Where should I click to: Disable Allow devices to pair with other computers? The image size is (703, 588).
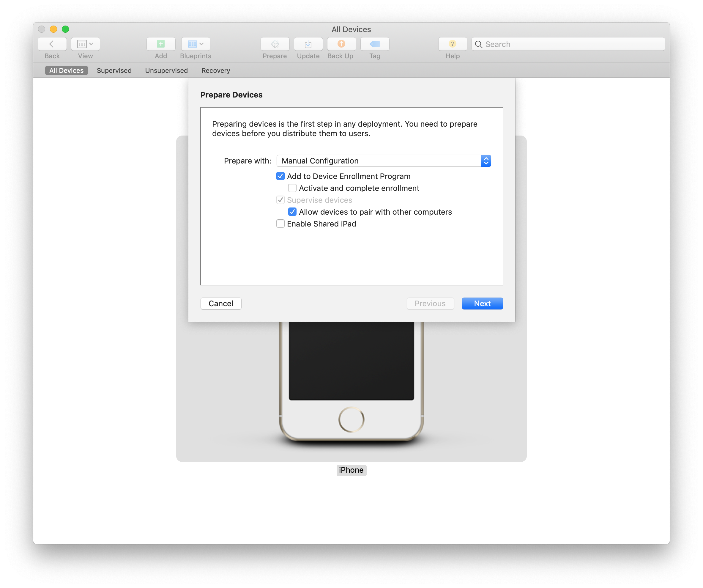tap(291, 211)
